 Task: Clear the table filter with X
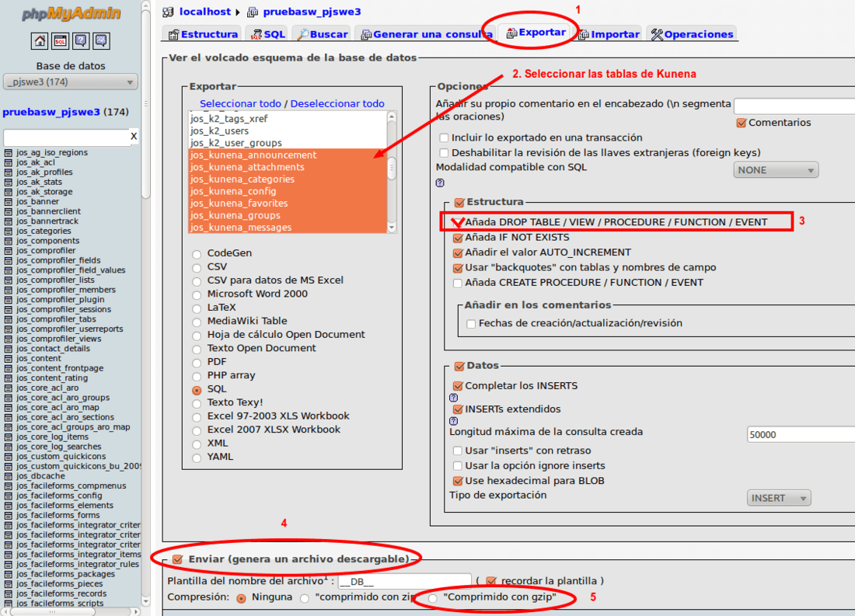[x=134, y=136]
